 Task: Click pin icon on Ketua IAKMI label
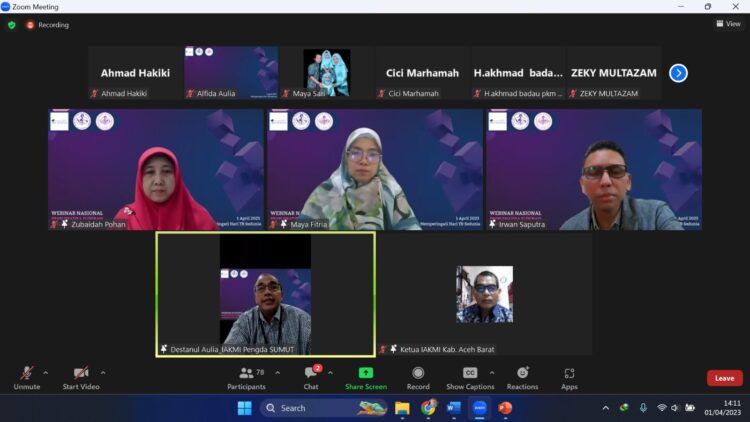coord(393,349)
